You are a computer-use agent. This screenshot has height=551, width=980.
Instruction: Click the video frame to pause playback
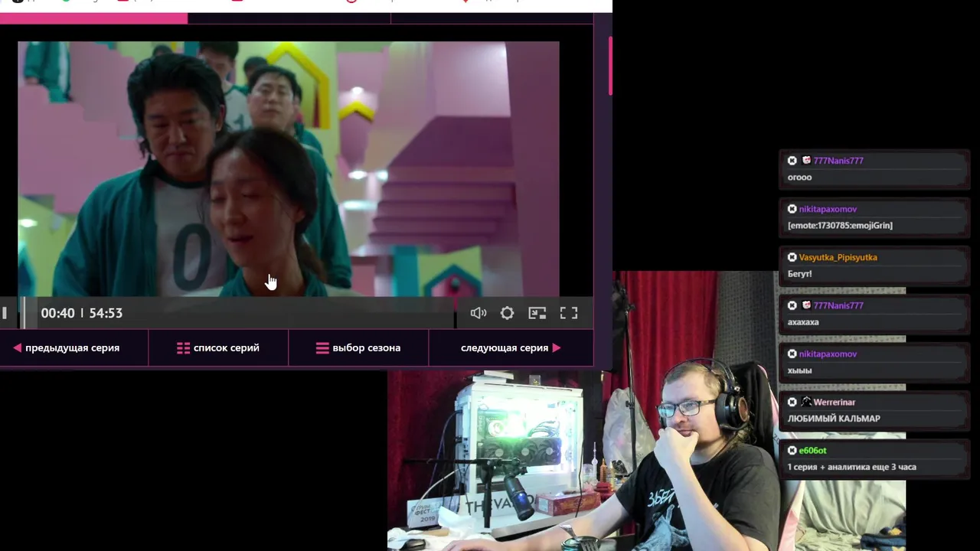289,168
